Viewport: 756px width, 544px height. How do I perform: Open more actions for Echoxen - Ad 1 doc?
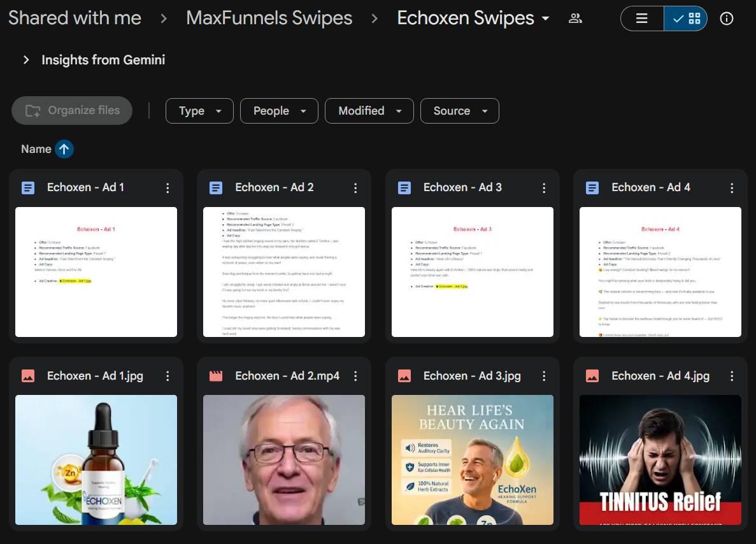[168, 188]
